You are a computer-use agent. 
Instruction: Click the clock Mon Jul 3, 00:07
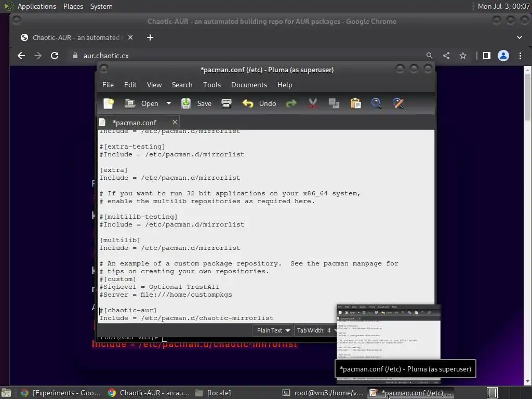pos(503,6)
